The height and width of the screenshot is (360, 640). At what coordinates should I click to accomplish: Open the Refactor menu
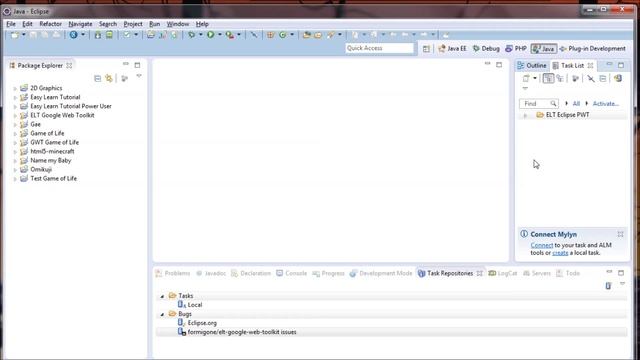(x=51, y=24)
